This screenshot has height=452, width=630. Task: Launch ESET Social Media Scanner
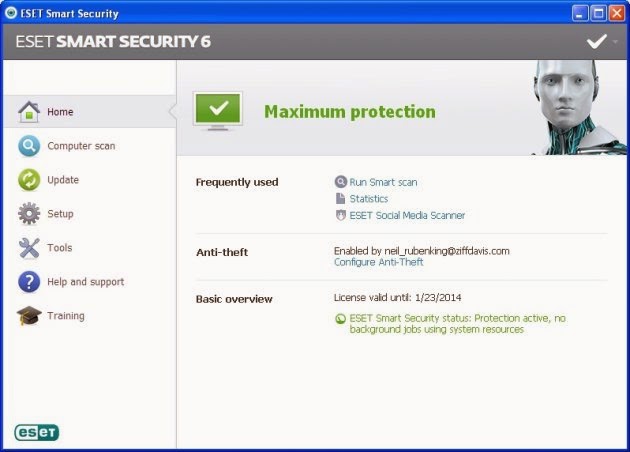[407, 215]
